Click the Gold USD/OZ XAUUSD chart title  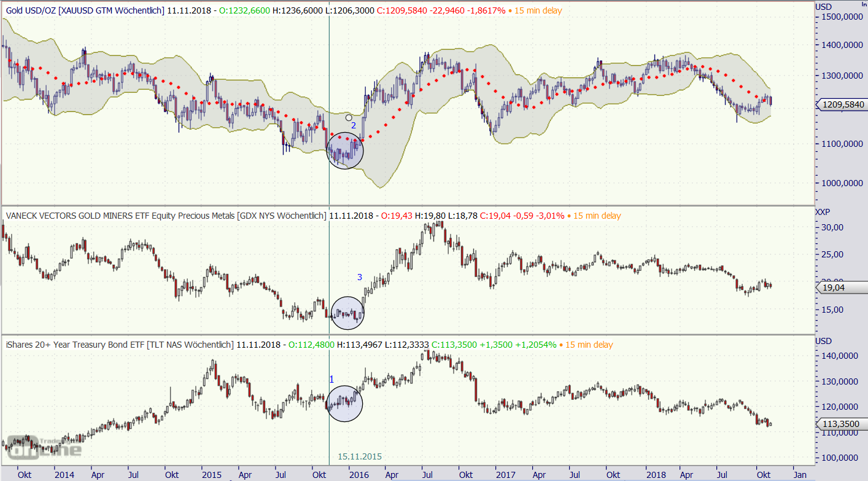85,10
